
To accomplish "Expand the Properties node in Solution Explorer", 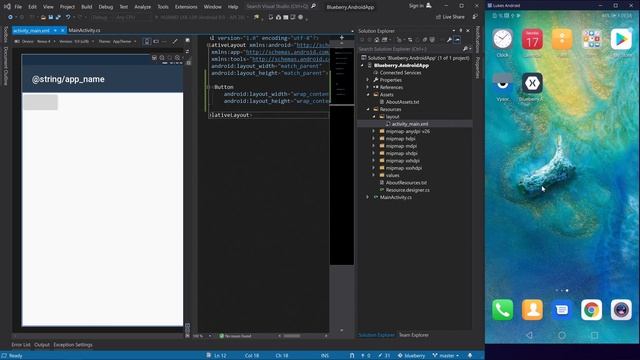I will 368,80.
